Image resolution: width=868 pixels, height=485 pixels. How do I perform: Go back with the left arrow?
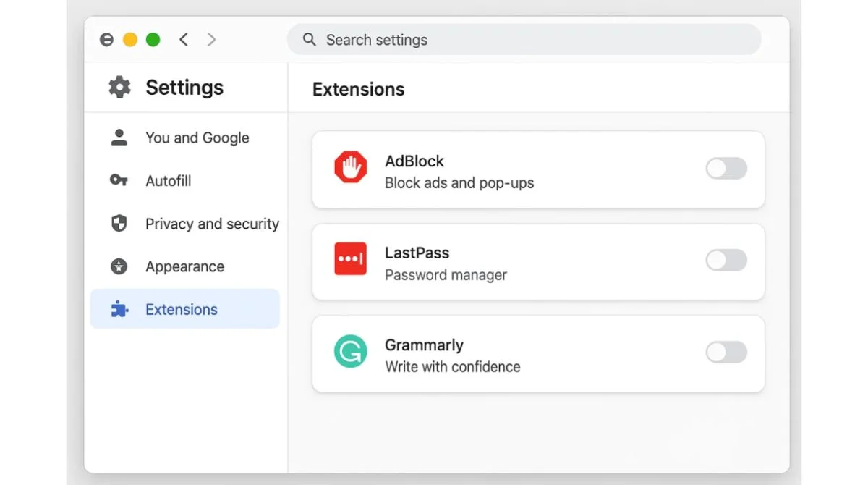184,40
